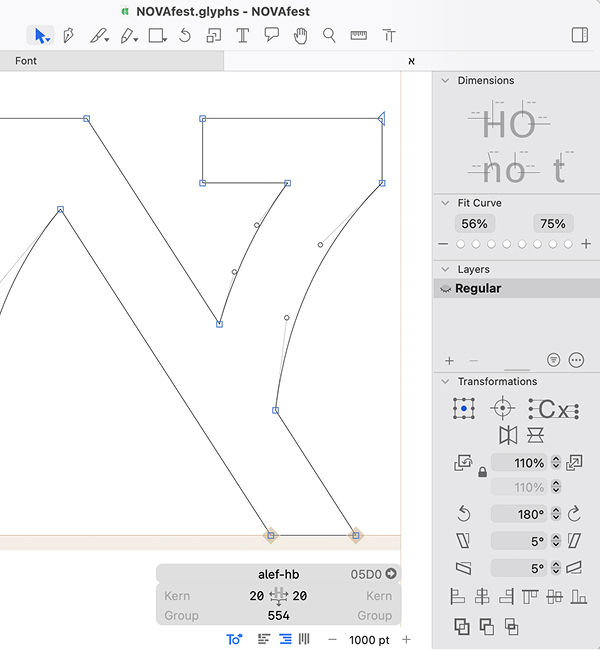
Task: Select left-to-right writing direction
Action: tap(264, 639)
